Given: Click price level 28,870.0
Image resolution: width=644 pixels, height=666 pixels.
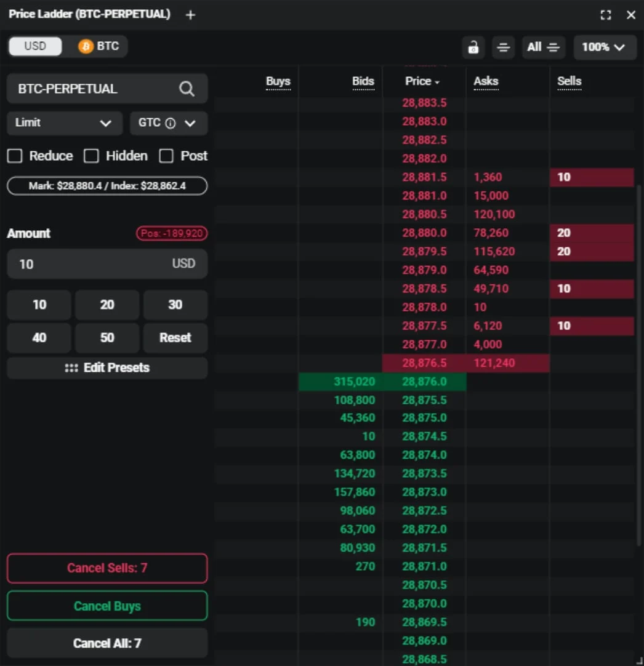Looking at the screenshot, I should tap(424, 604).
